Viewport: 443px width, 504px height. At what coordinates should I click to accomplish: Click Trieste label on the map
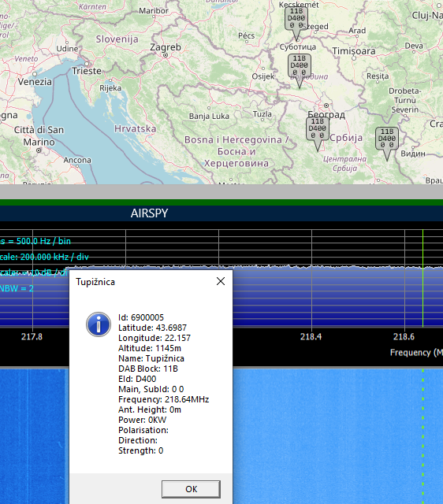pos(86,70)
